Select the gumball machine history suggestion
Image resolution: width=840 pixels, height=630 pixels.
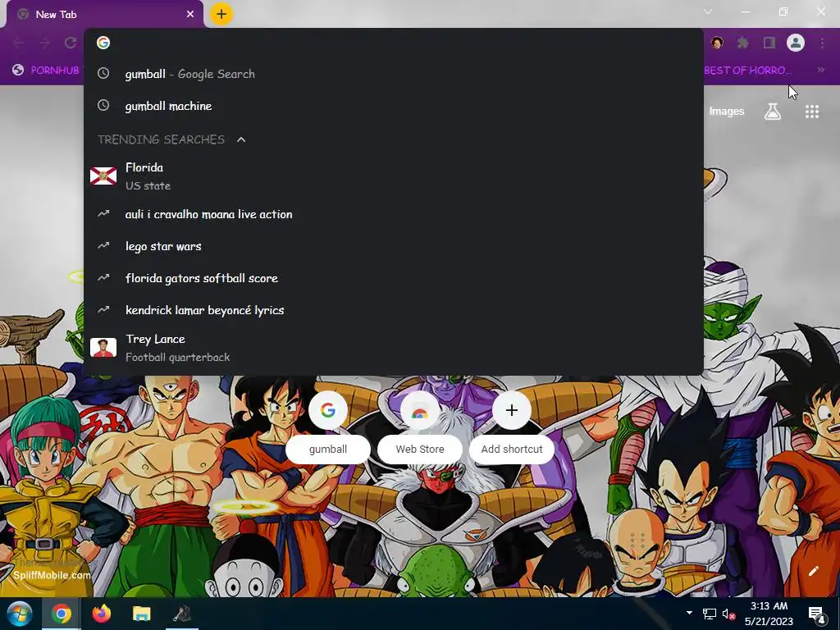(393, 106)
